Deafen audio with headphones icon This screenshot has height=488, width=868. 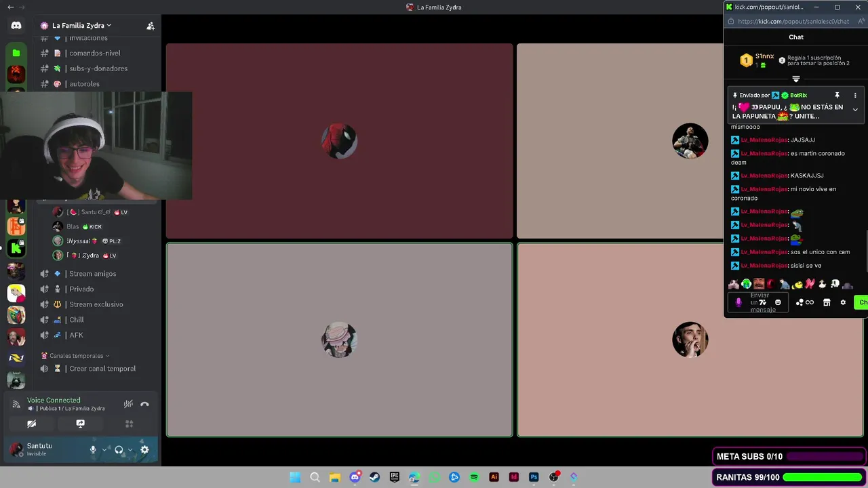[x=119, y=449]
